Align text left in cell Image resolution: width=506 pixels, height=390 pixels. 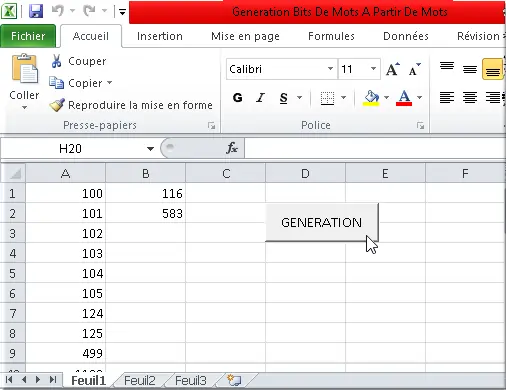pyautogui.click(x=447, y=98)
